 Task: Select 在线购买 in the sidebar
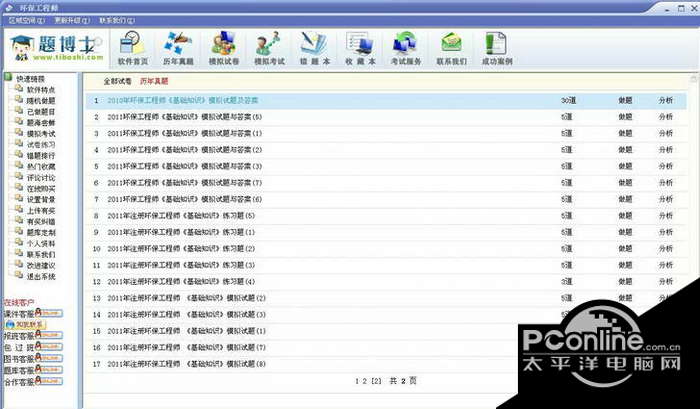click(41, 188)
